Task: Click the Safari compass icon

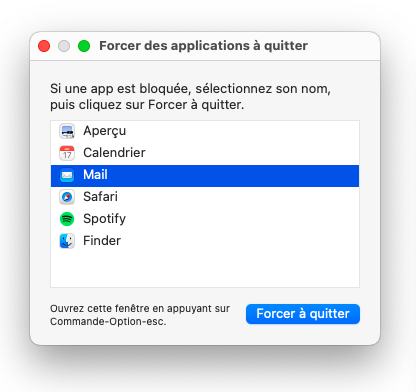Action: (x=67, y=197)
